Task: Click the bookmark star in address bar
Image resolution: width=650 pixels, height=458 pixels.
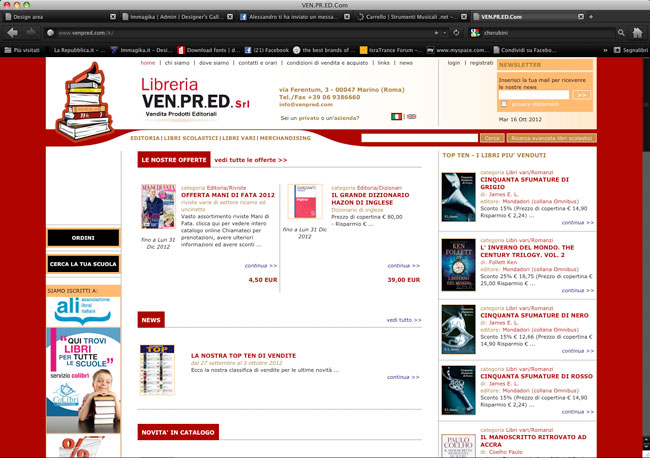Action: 436,33
